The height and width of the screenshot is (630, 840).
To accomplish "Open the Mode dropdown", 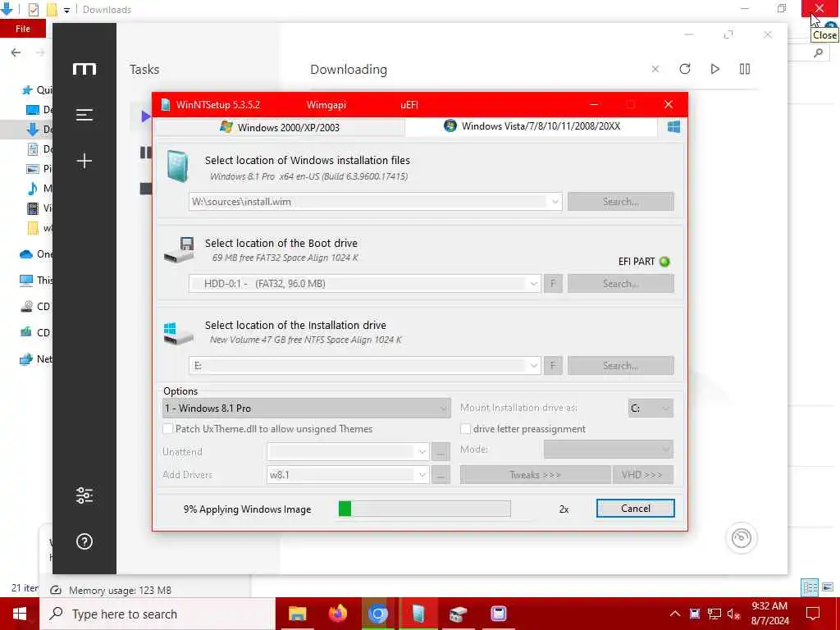I will (x=609, y=450).
